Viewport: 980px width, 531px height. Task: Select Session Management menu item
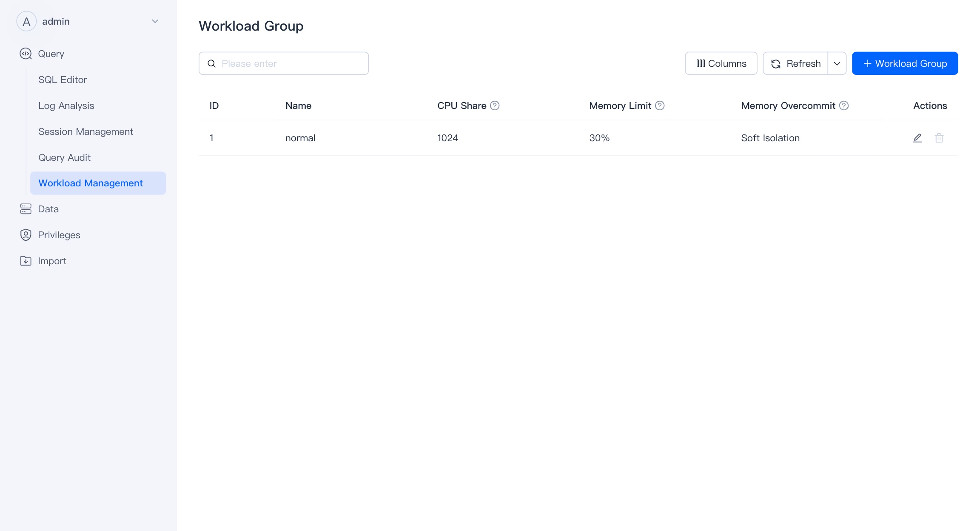coord(85,131)
